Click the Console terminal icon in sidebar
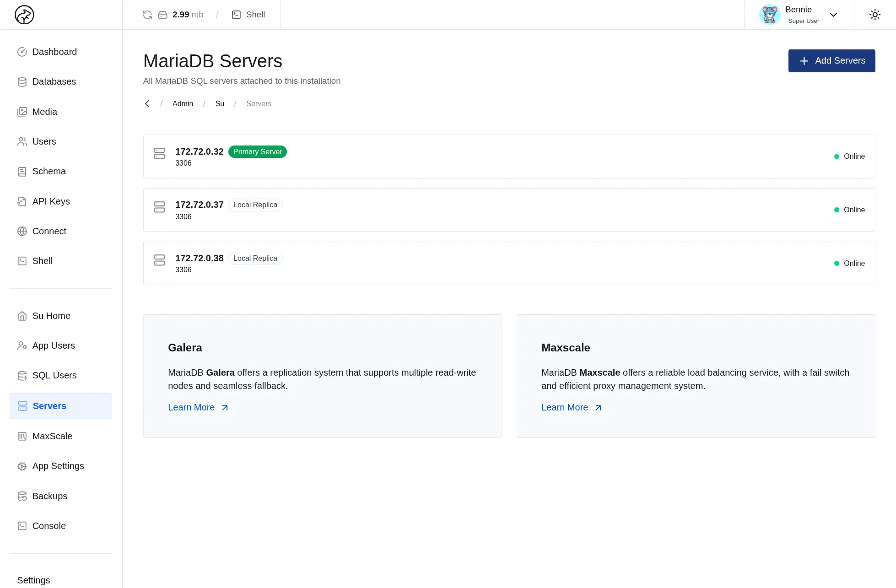896x588 pixels. (x=22, y=526)
